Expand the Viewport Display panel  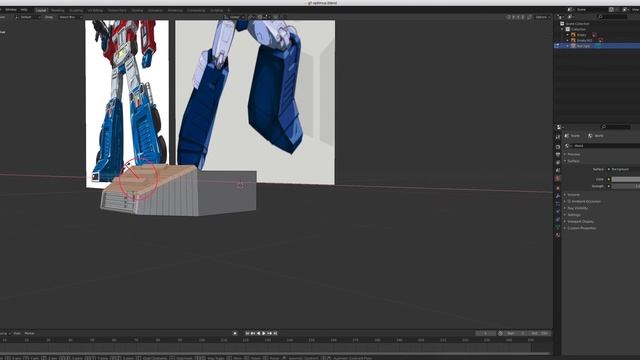click(x=579, y=222)
